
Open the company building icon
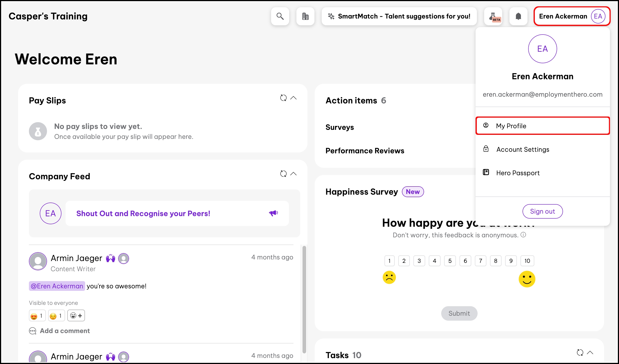click(x=305, y=16)
